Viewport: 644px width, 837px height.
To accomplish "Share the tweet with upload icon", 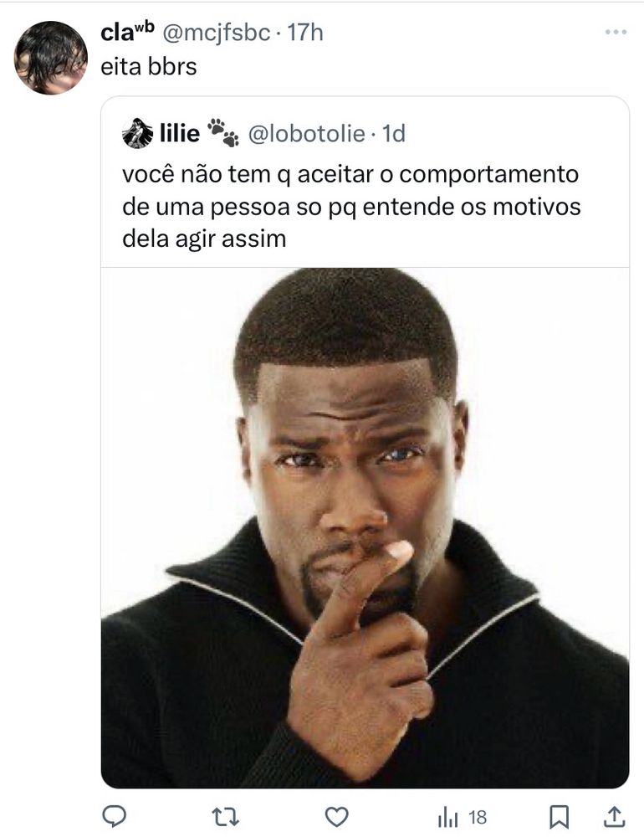I will click(x=614, y=816).
